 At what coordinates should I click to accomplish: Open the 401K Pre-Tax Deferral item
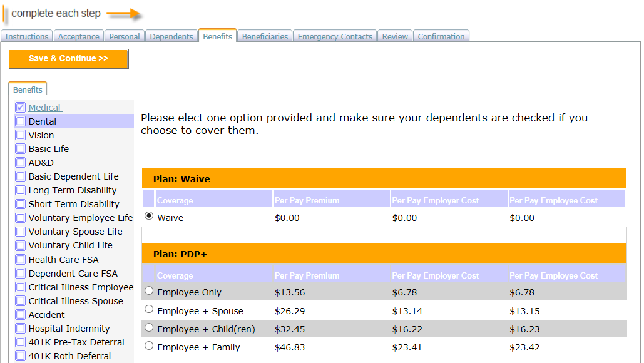pos(76,342)
